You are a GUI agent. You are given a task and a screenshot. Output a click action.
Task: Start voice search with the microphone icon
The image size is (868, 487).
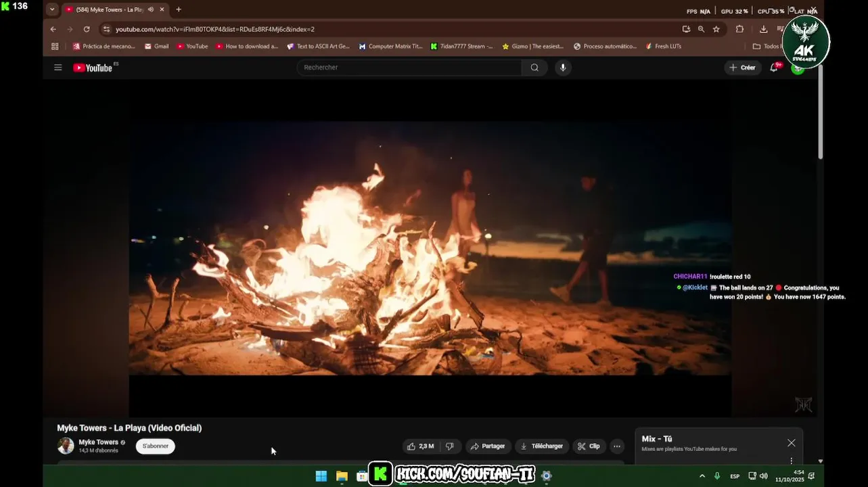(563, 68)
